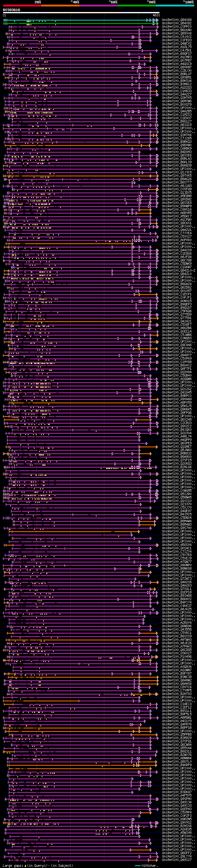Select hit UniRef100_B2HLG6
197x868 pixels.
point(177,467)
